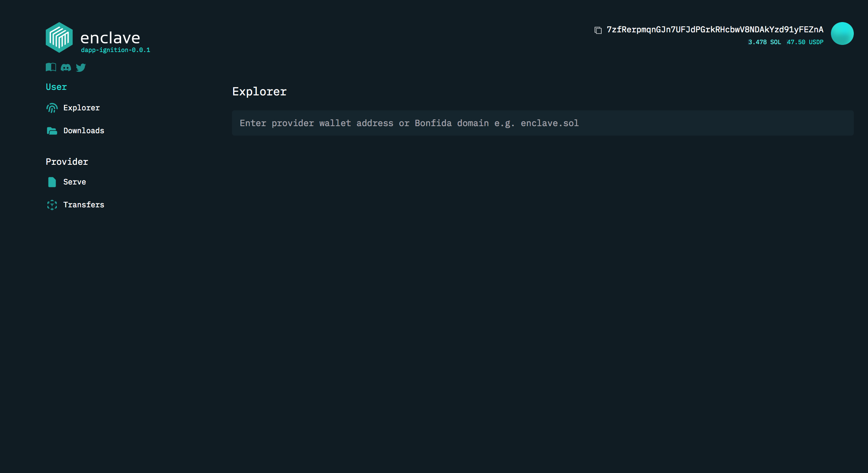Click the Explorer fingerprint icon
Image resolution: width=868 pixels, height=473 pixels.
[x=52, y=108]
